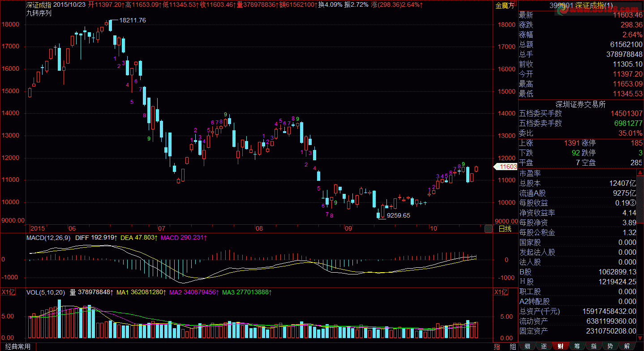The width and height of the screenshot is (644, 351).
Task: Open the 解 analysis tab
Action: pos(627,346)
